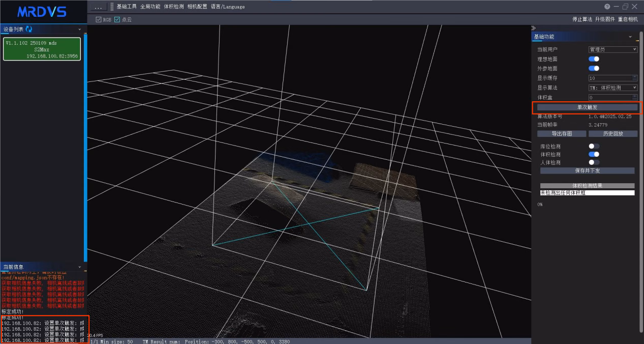Open the 全局功能 menu

(150, 7)
